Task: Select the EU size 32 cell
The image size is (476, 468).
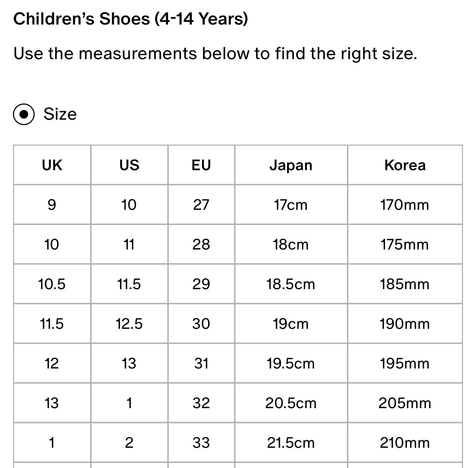Action: point(201,403)
